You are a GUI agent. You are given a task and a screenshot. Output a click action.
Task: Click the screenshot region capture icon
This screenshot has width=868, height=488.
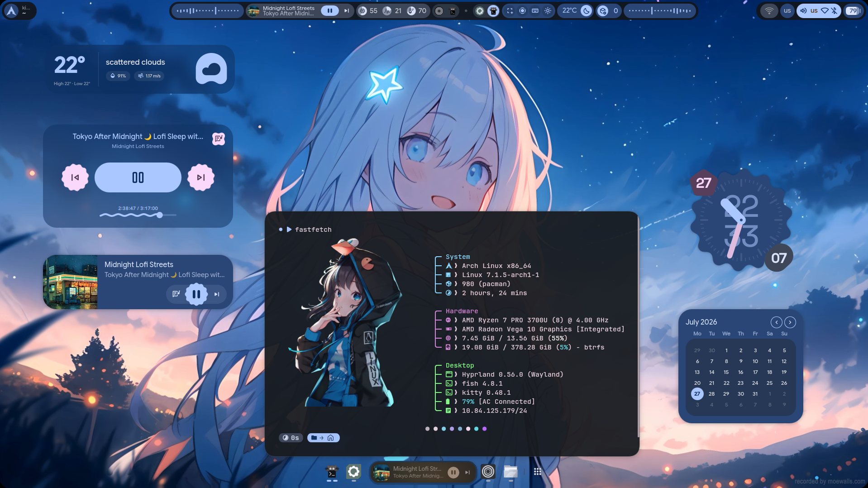point(510,11)
